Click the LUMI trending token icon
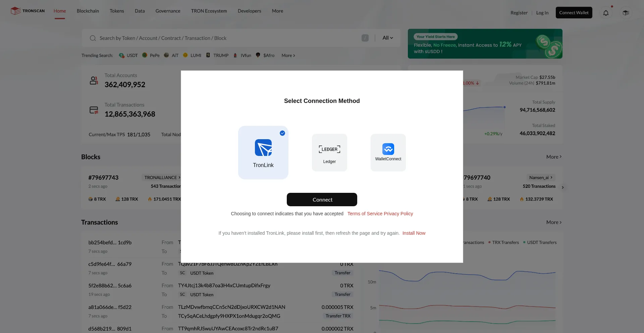This screenshot has width=644, height=333. point(185,55)
